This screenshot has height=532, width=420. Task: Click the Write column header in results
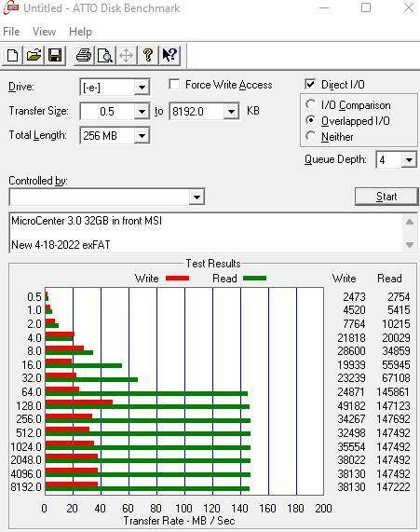tap(344, 279)
